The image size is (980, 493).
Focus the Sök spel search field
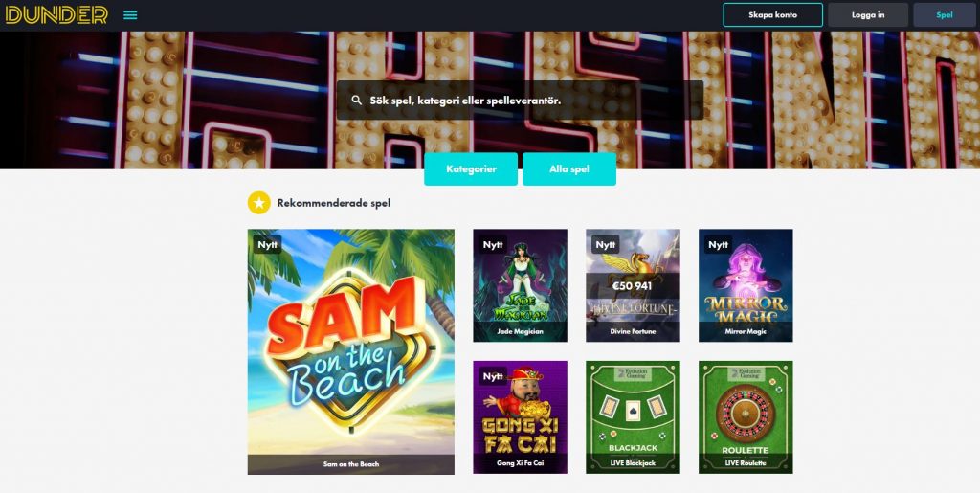pos(520,100)
